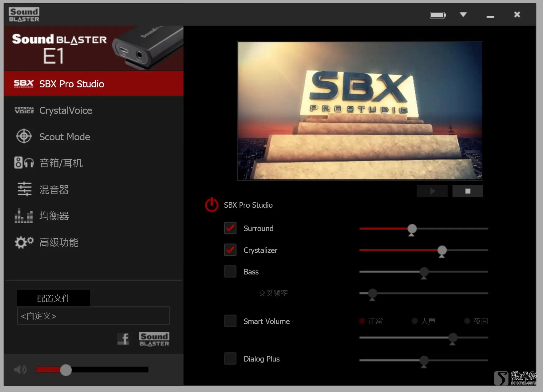Open the Facebook icon link
The width and height of the screenshot is (543, 392).
coord(123,339)
